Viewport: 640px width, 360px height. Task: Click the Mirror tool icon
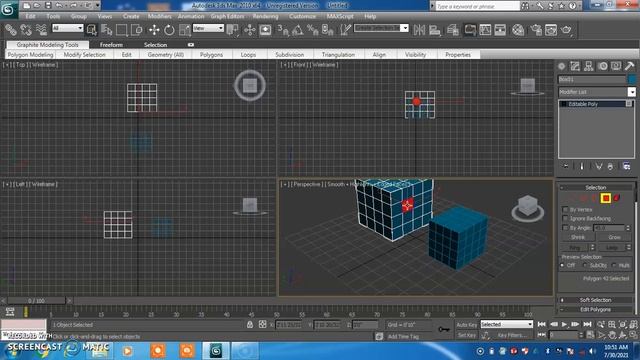[x=419, y=30]
